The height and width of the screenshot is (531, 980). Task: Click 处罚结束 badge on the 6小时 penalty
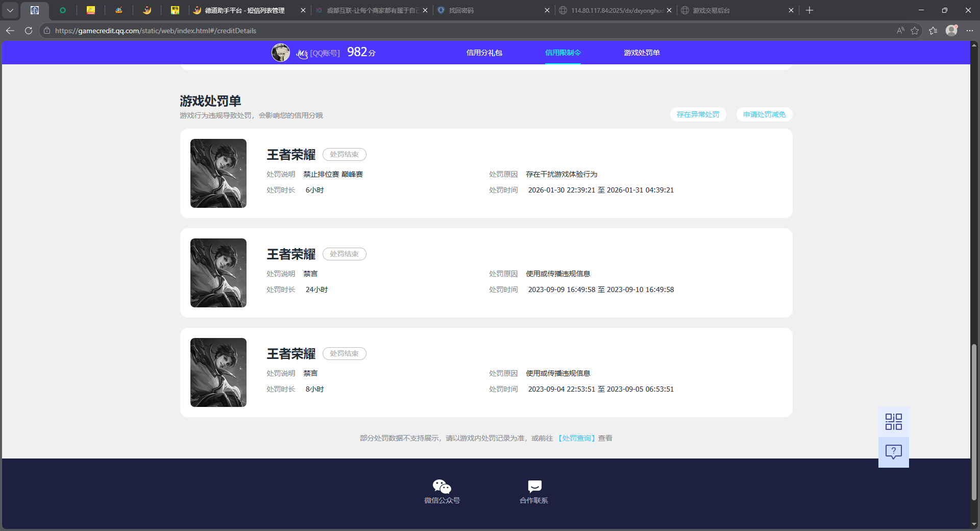pyautogui.click(x=345, y=154)
